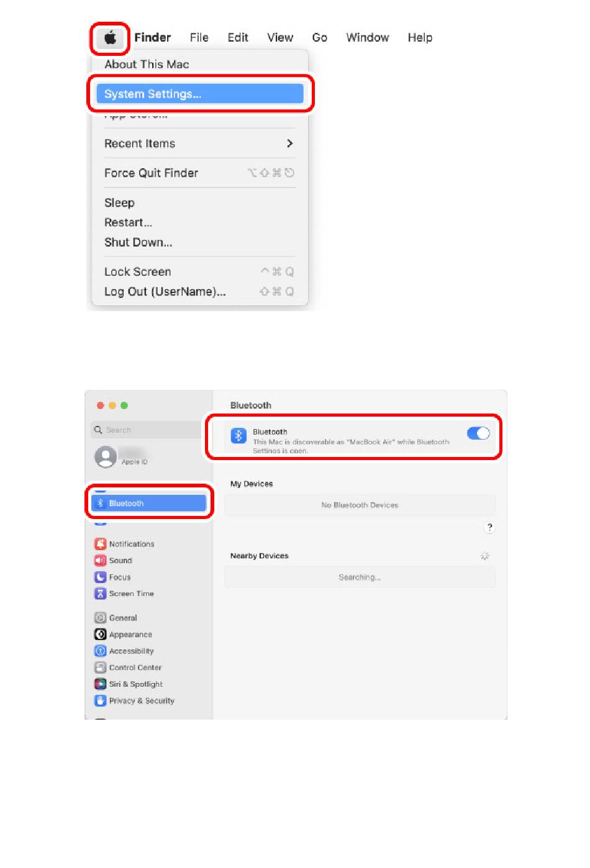Click the Privacy & Security hand icon
Image resolution: width=590 pixels, height=868 pixels.
click(100, 700)
